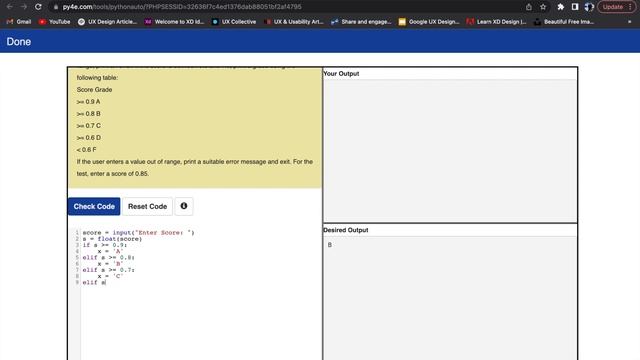Open the Google UX Design bookmark
Image resolution: width=640 pixels, height=360 pixels.
point(429,22)
